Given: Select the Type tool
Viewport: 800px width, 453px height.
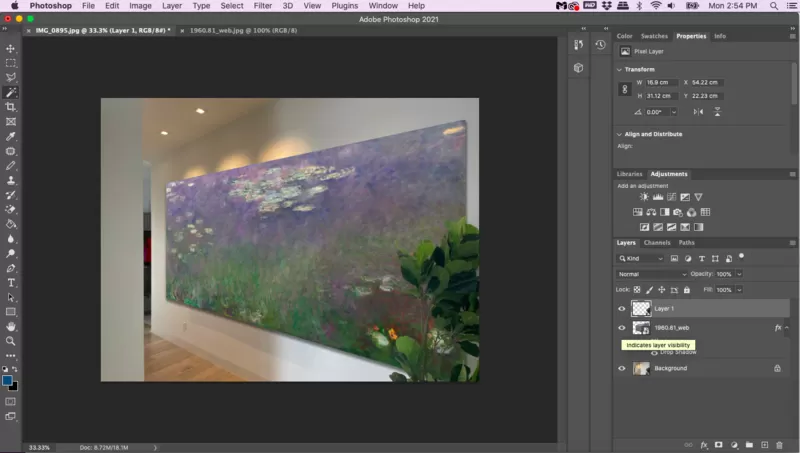Looking at the screenshot, I should 10,283.
